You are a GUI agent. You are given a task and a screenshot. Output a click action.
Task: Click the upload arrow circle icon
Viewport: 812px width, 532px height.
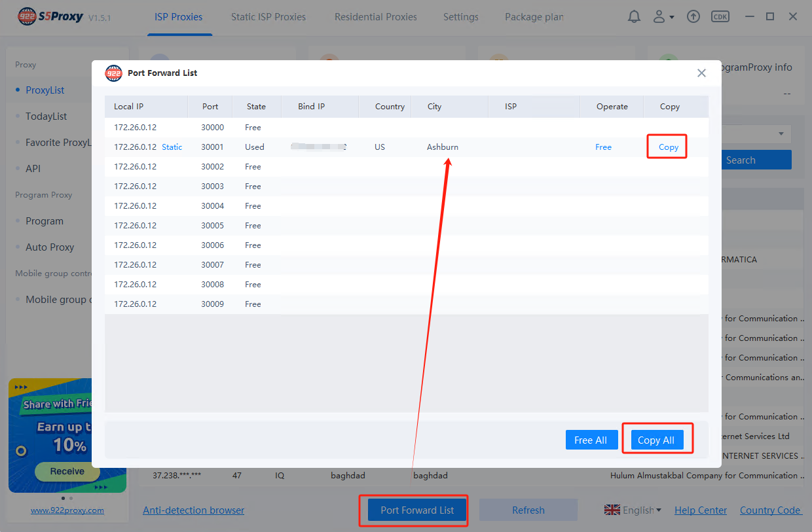[x=693, y=17]
